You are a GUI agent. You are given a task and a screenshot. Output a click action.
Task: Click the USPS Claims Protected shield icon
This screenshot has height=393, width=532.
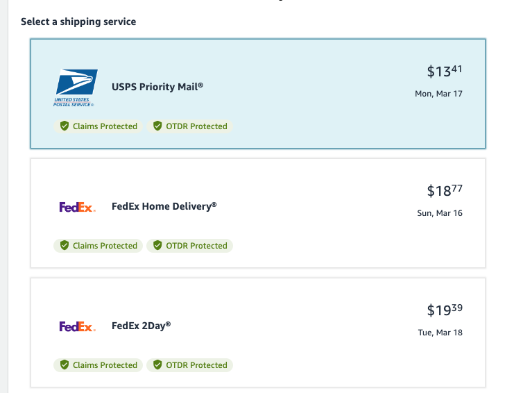[x=65, y=126]
